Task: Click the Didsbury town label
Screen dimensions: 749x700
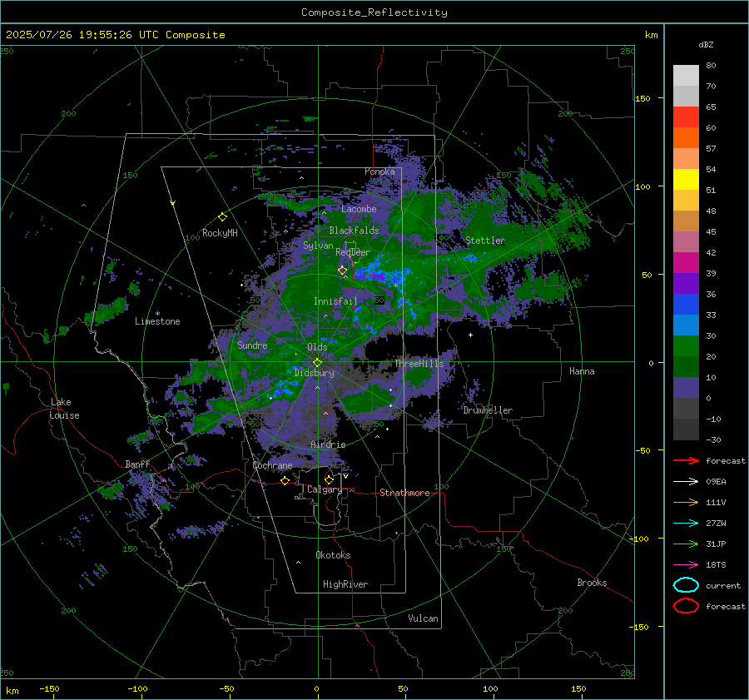Action: [314, 373]
